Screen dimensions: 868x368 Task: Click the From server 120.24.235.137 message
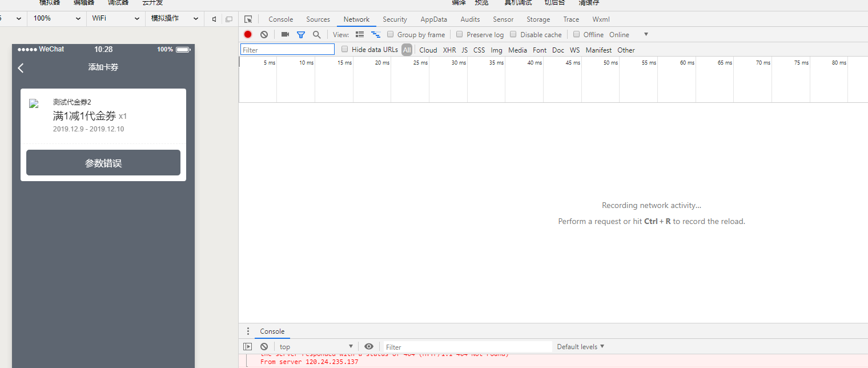pyautogui.click(x=310, y=362)
